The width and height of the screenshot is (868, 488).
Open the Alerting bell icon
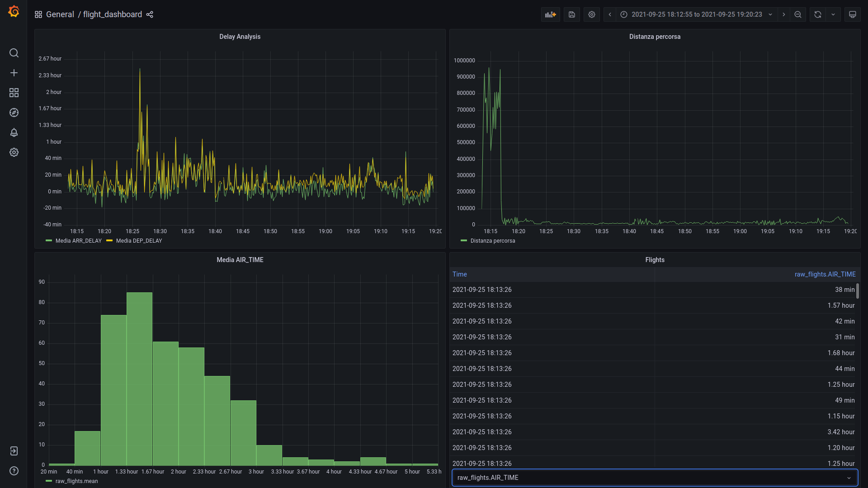[14, 132]
